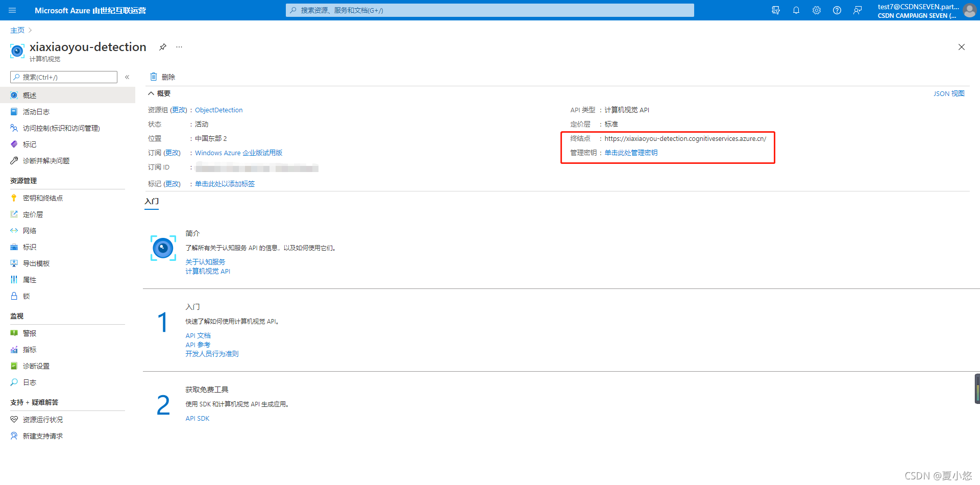Pin xiaxiaoyou-detection to dashboard
Image resolution: width=980 pixels, height=485 pixels.
coord(163,47)
